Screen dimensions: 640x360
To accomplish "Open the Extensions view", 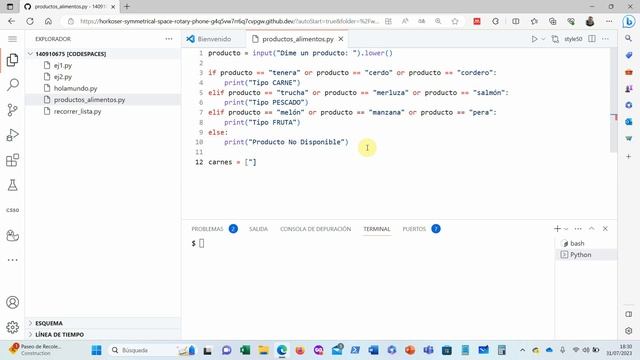I will (x=13, y=160).
